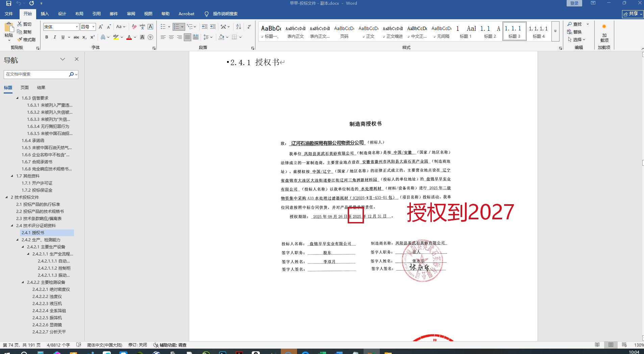644x354 pixels.
Task: Align paragraph text to the left
Action: pos(163,37)
